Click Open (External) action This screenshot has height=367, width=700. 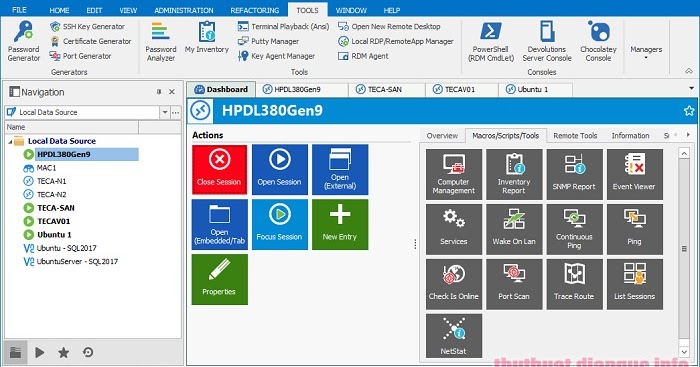[340, 170]
